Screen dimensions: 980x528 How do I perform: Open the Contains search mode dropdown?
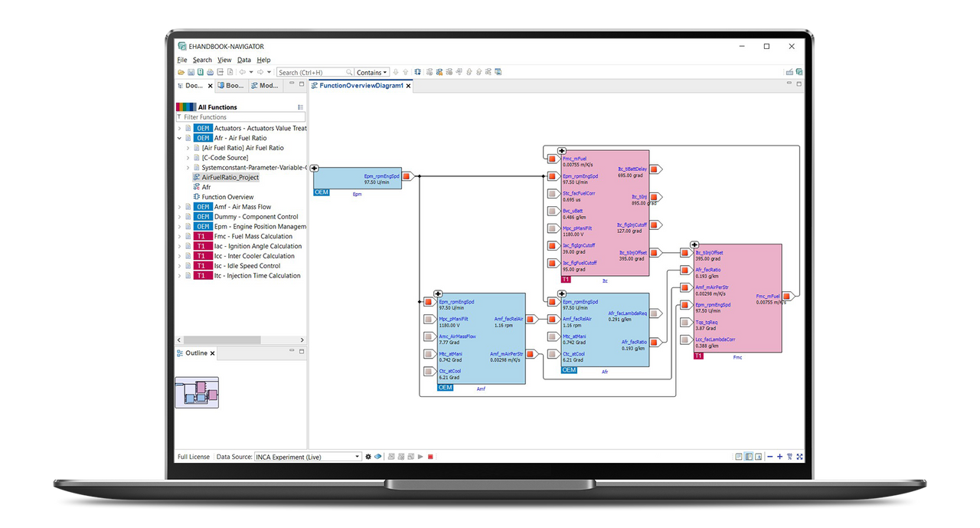pyautogui.click(x=372, y=73)
